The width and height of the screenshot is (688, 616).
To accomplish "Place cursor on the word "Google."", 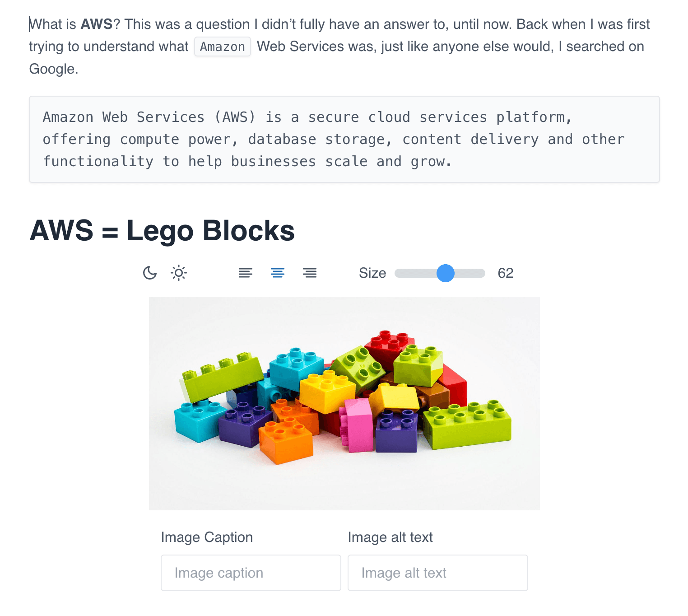I will pos(53,69).
